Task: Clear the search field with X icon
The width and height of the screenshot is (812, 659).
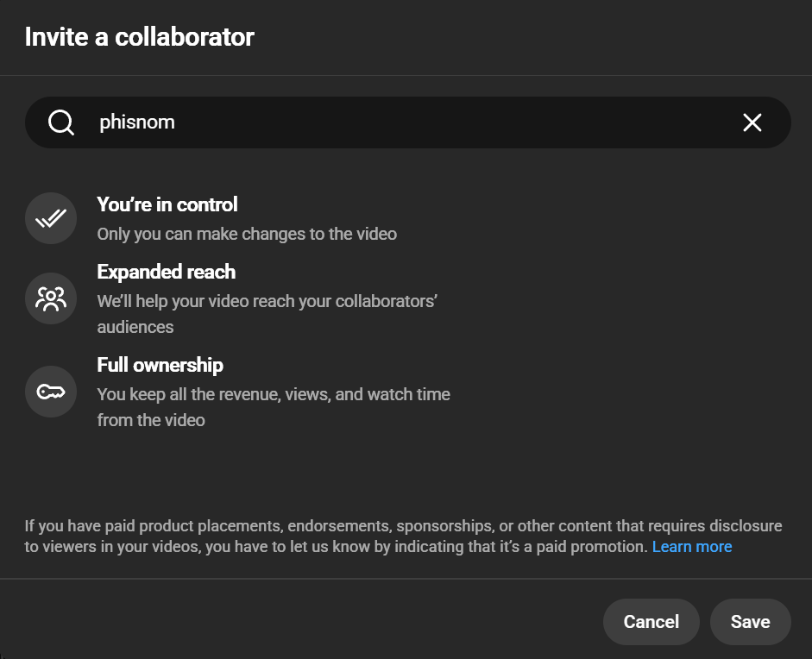Action: tap(752, 122)
